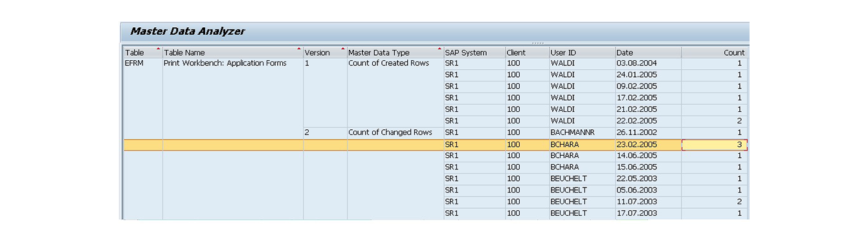Select the date 03.08.2004
The width and height of the screenshot is (868, 245).
(648, 63)
